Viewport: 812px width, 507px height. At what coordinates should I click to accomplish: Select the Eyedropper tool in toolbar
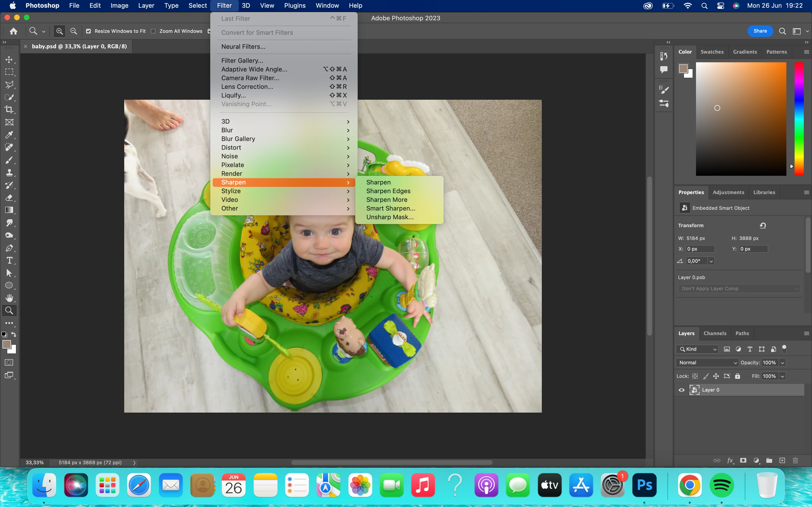click(x=9, y=135)
